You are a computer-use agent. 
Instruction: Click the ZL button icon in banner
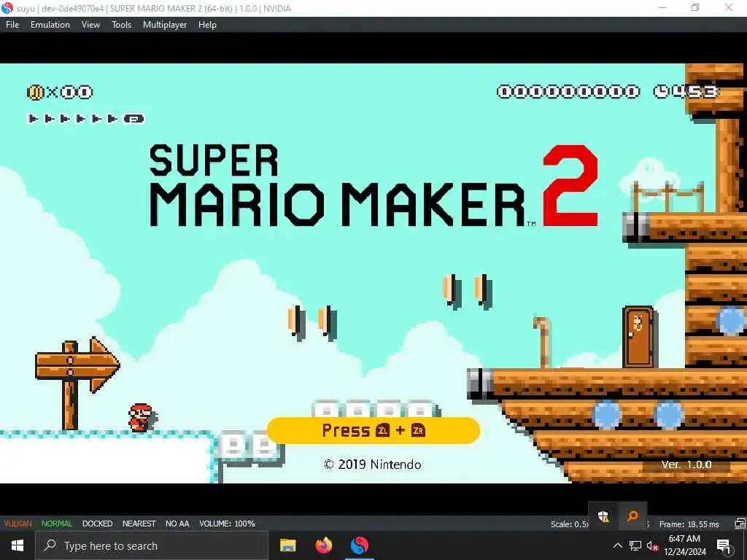[382, 430]
